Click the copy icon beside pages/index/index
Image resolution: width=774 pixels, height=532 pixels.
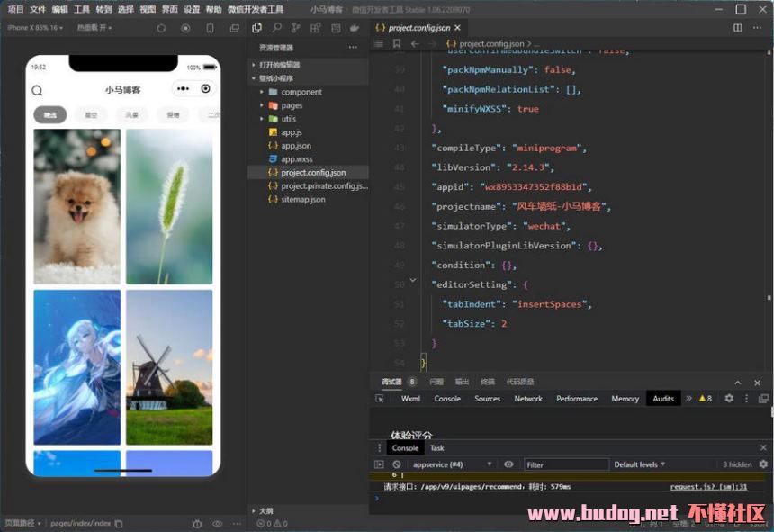click(119, 523)
